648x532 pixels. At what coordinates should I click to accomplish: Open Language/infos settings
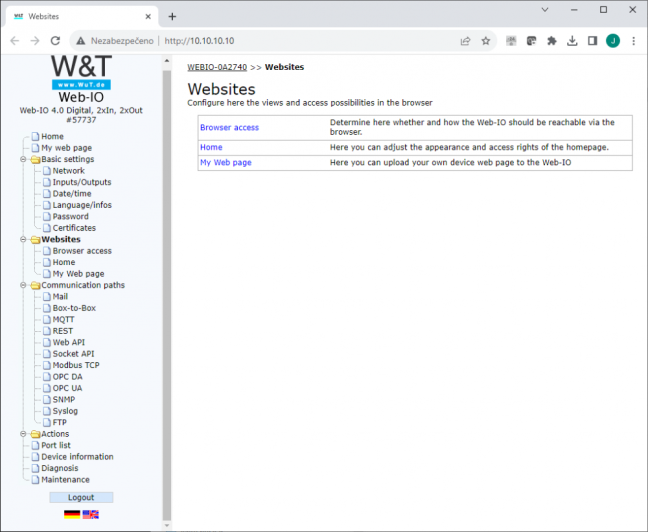(x=82, y=205)
